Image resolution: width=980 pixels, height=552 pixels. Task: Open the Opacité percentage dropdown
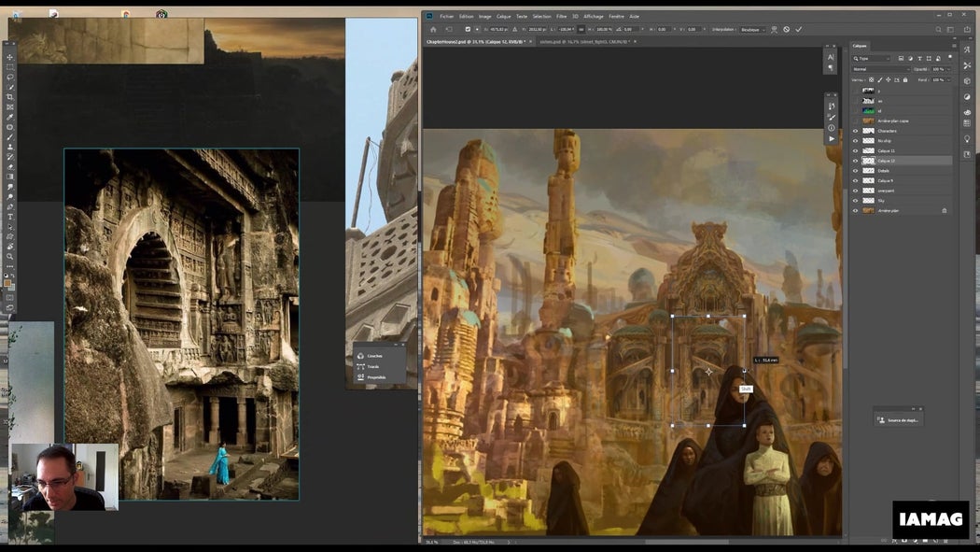[948, 69]
